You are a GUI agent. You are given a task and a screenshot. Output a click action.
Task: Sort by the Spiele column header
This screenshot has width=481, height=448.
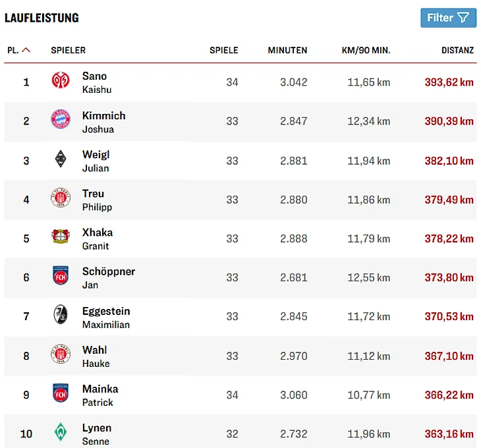[x=223, y=50]
